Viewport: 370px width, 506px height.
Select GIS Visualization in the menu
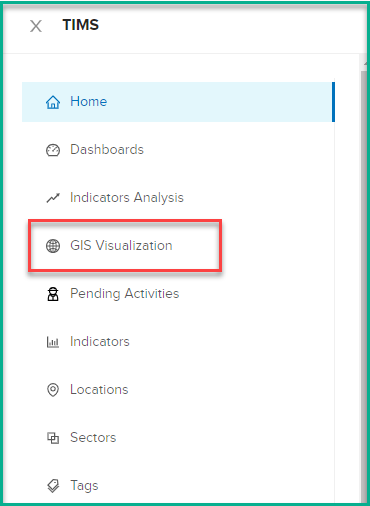pos(178,246)
